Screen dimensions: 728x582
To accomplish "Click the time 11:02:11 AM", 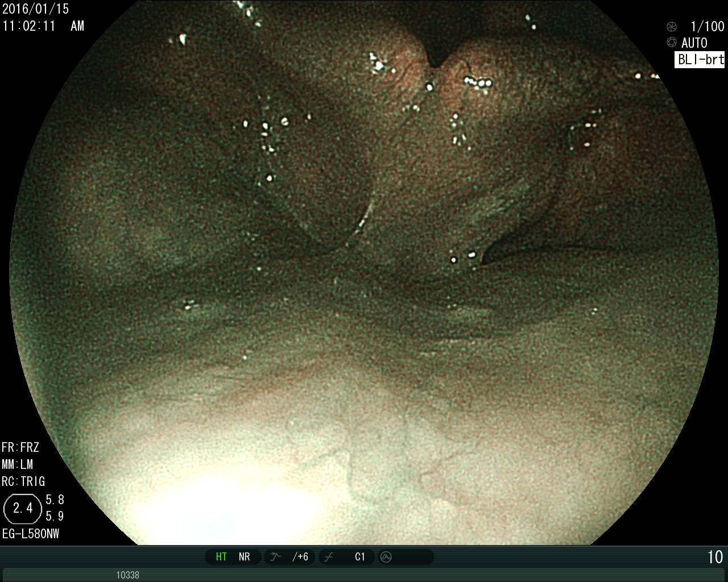I will click(43, 26).
